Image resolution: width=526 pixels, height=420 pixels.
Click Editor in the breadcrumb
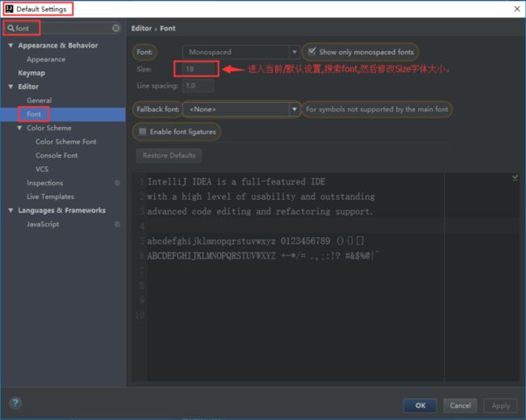(x=142, y=28)
